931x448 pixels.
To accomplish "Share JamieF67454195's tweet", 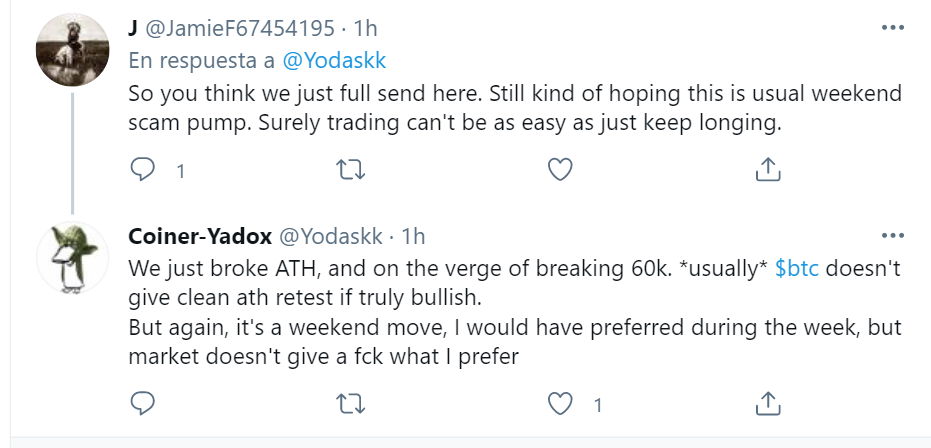I will click(767, 170).
